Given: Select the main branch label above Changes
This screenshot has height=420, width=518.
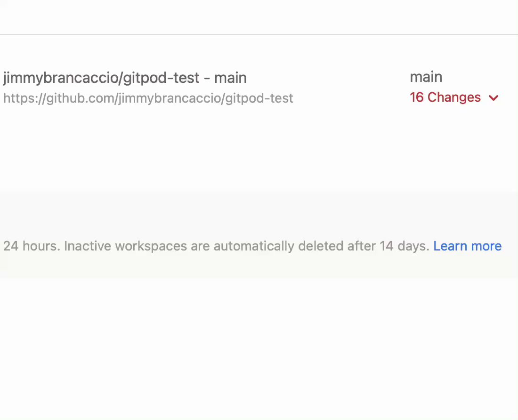Looking at the screenshot, I should 426,77.
